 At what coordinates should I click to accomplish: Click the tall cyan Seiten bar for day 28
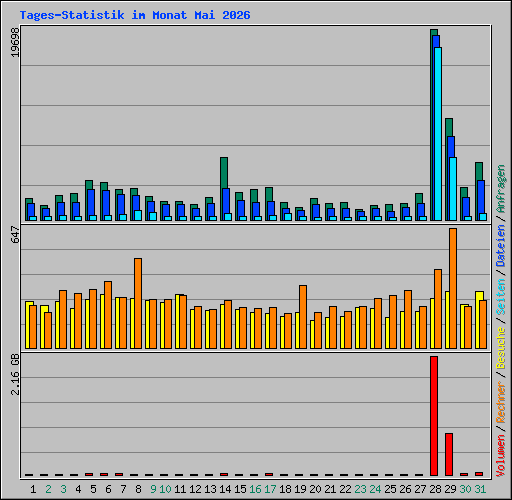coord(438,134)
